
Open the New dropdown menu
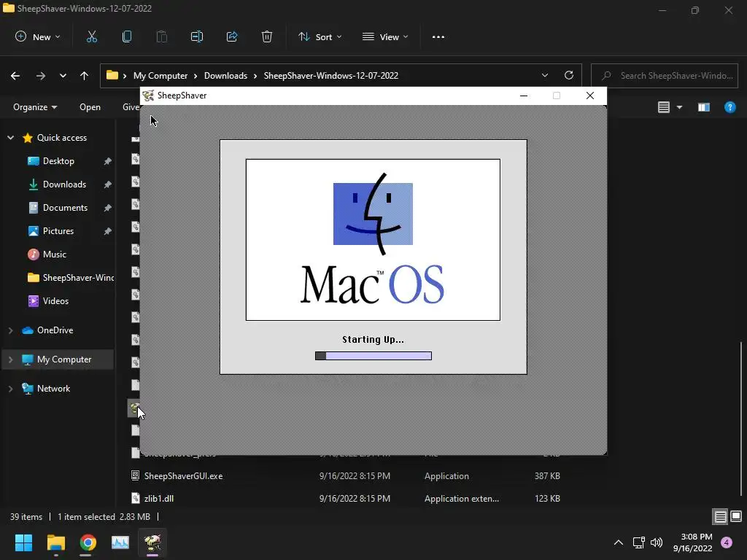click(38, 36)
